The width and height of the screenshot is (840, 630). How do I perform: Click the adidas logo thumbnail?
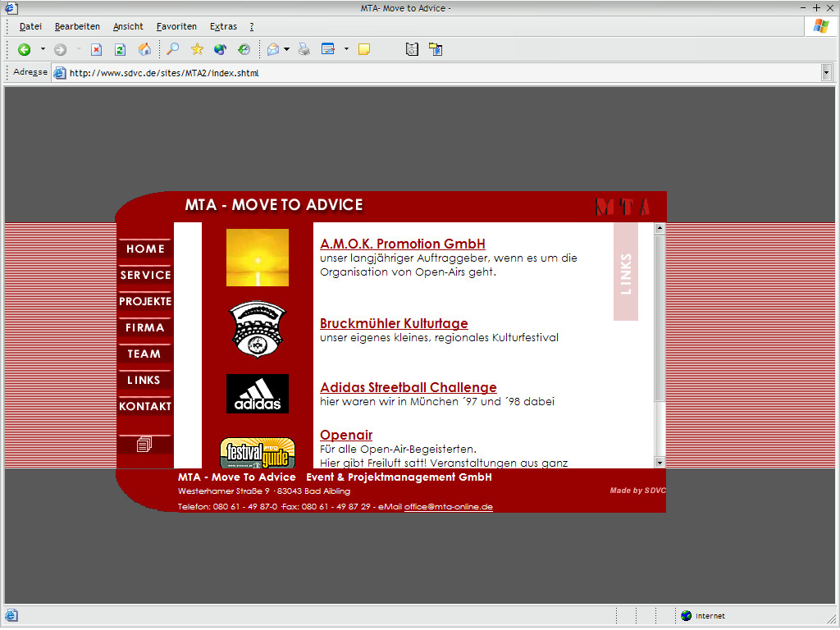257,393
